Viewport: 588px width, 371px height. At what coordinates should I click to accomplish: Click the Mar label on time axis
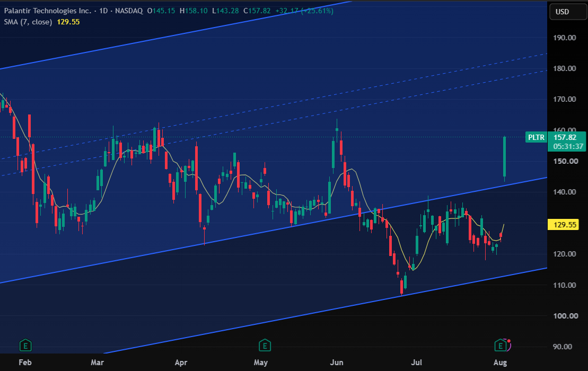[97, 363]
